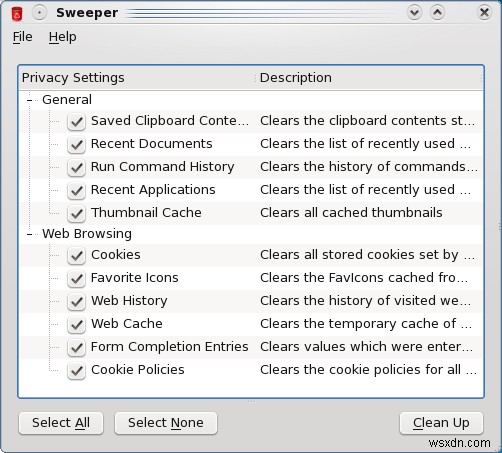Select the Form Completion Entries row
Screen dimensions: 502x453
(251, 347)
